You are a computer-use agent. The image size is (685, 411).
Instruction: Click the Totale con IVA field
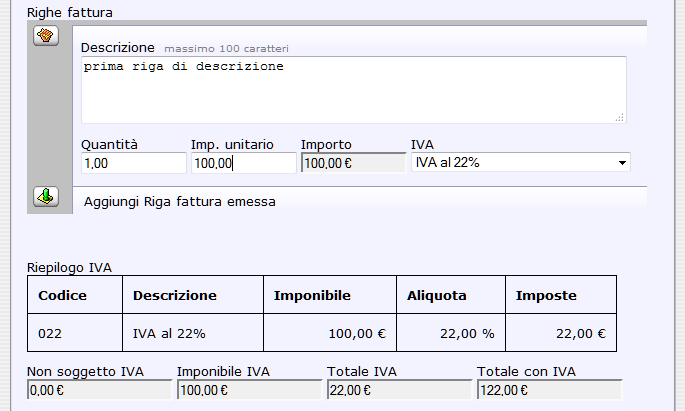(x=549, y=390)
